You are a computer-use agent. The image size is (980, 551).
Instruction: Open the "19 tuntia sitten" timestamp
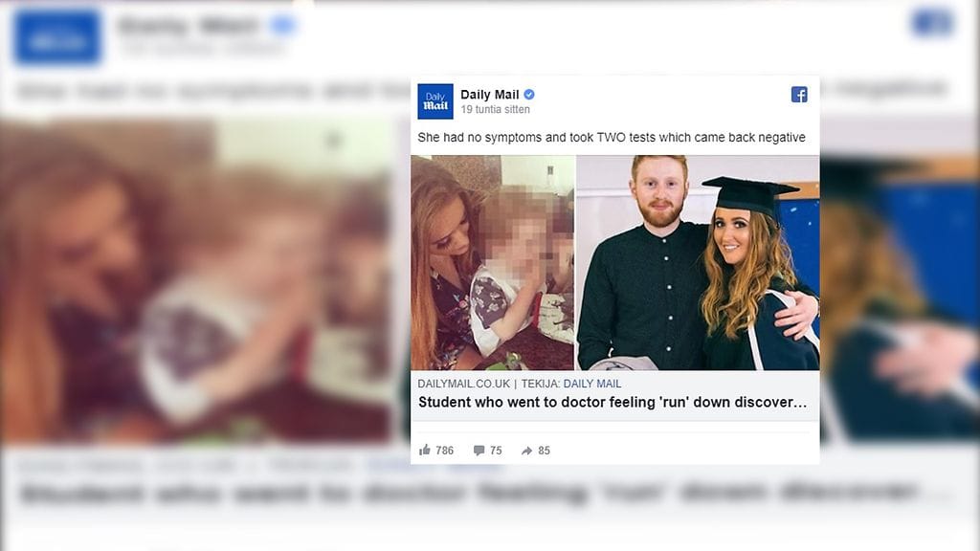[x=495, y=110]
